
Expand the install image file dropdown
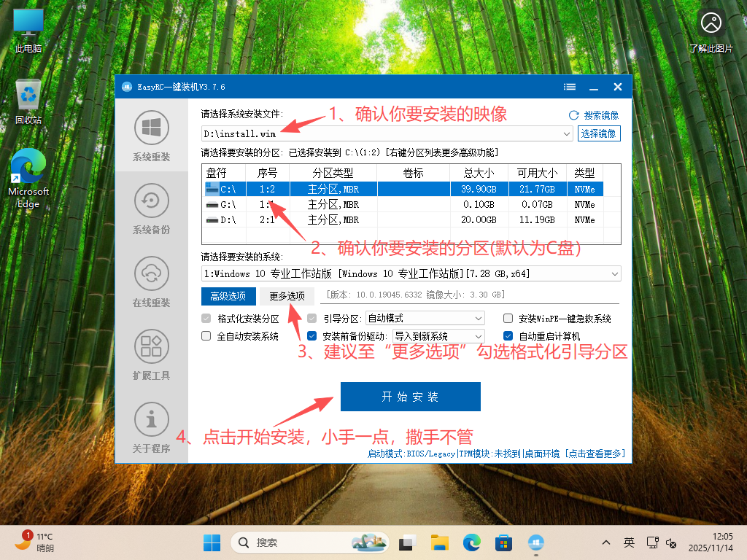pyautogui.click(x=568, y=133)
